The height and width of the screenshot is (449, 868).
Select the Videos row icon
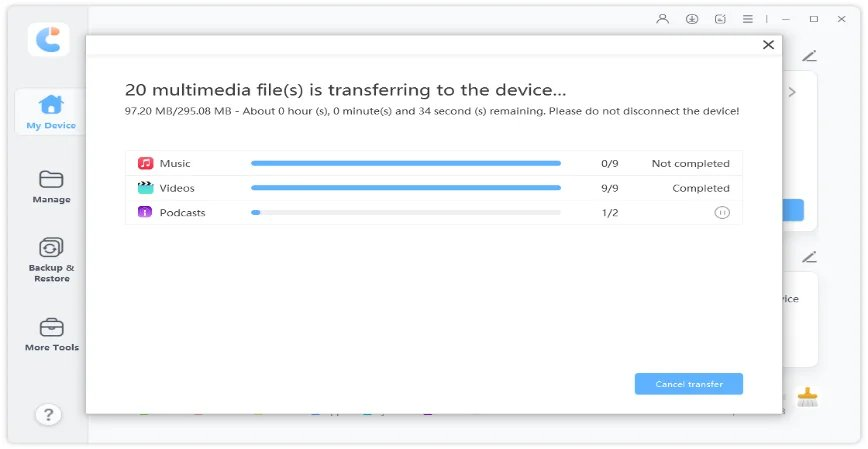[145, 188]
